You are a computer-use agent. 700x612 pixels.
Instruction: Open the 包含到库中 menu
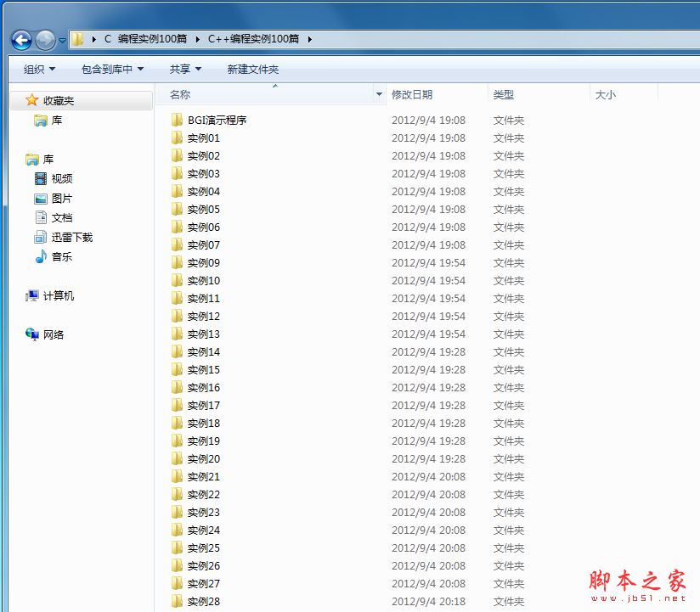point(112,69)
